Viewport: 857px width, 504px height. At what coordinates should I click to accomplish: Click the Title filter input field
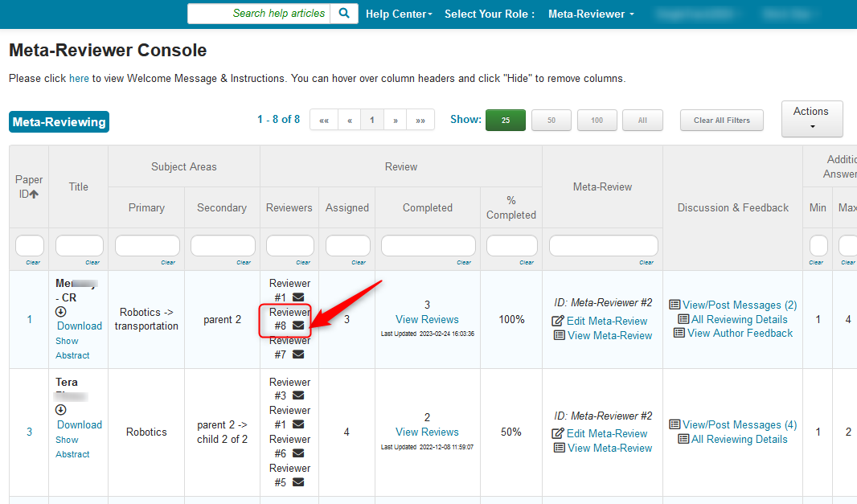click(79, 245)
